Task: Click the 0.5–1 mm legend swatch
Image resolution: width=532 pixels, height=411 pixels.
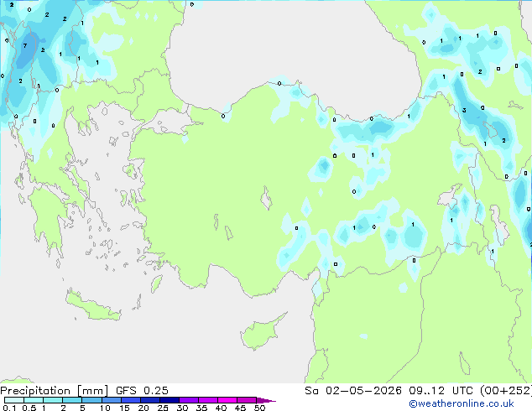Action: pyautogui.click(x=34, y=400)
